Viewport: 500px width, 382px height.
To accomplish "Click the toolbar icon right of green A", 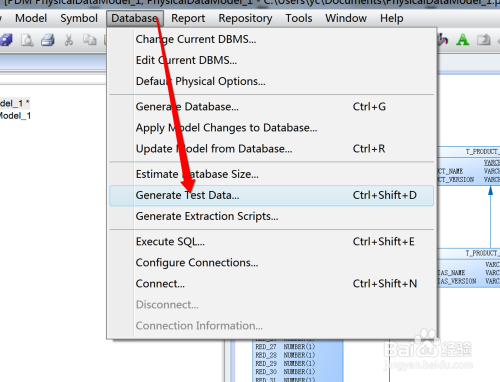I will coord(484,40).
